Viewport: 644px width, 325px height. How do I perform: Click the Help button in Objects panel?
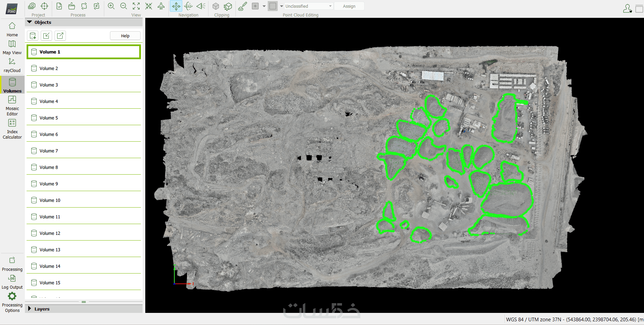(x=125, y=36)
